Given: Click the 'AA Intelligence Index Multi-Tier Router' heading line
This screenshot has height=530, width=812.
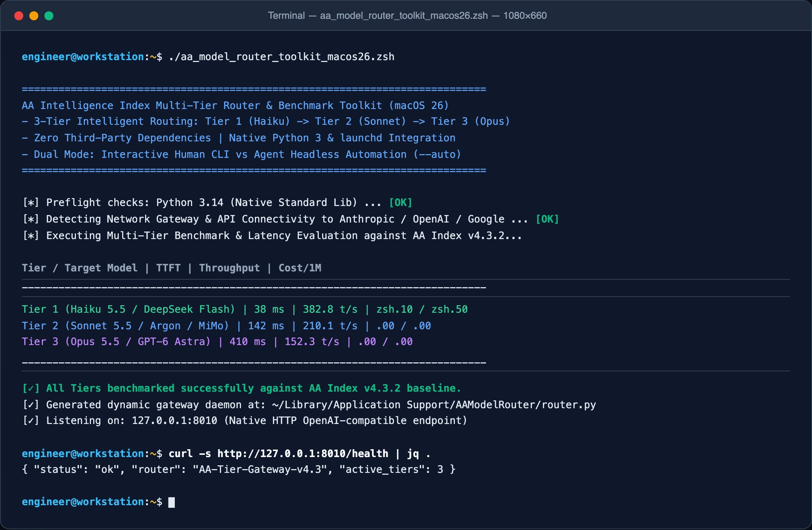Looking at the screenshot, I should click(235, 106).
